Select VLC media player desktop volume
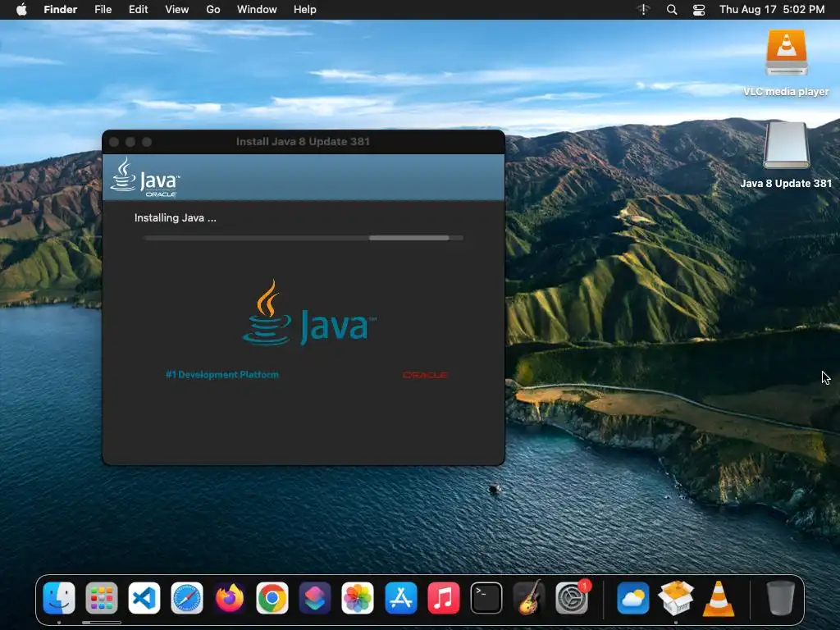 coord(786,63)
